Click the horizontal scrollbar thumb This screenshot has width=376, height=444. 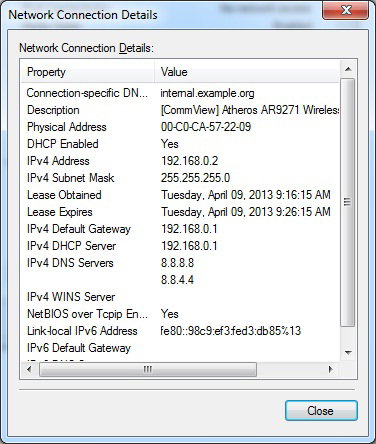tap(148, 369)
